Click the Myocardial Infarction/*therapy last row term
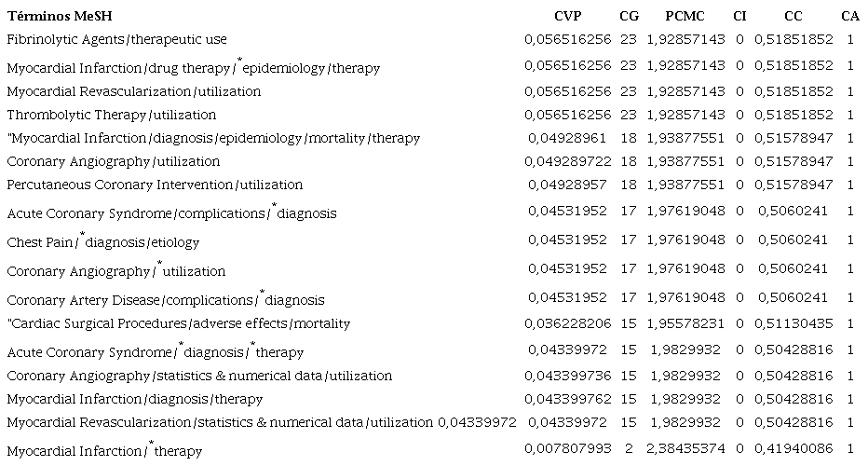Image resolution: width=868 pixels, height=466 pixels. 103,452
